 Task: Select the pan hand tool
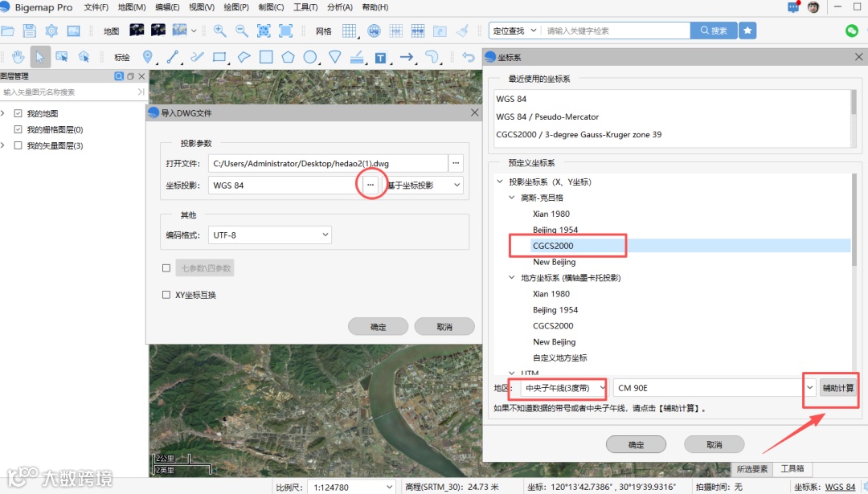pyautogui.click(x=18, y=56)
